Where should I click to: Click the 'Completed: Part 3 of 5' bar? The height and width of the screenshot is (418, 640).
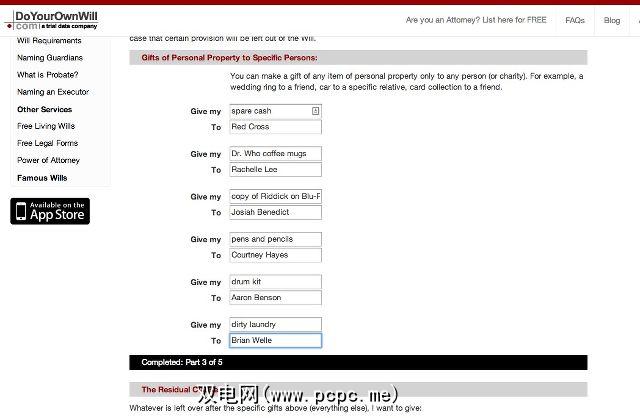(x=358, y=362)
